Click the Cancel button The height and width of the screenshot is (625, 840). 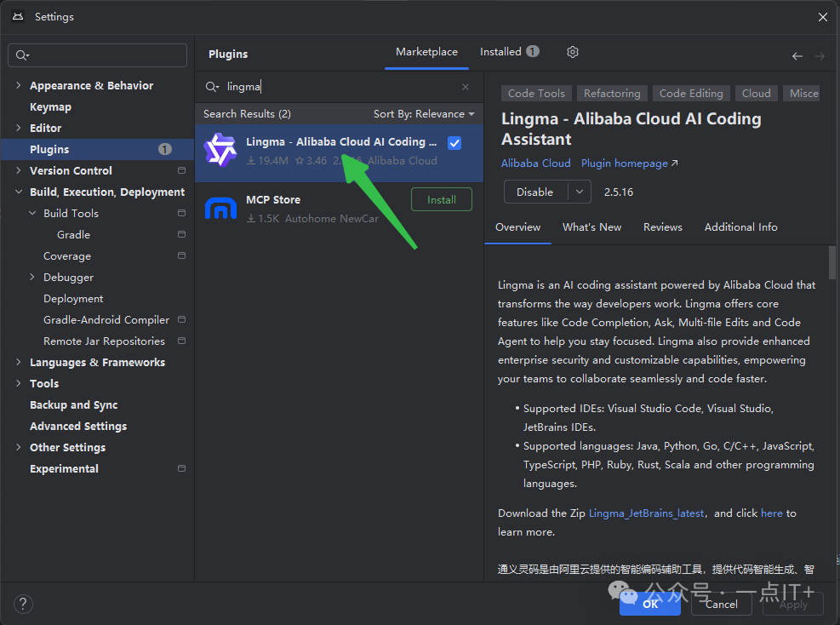pos(721,604)
